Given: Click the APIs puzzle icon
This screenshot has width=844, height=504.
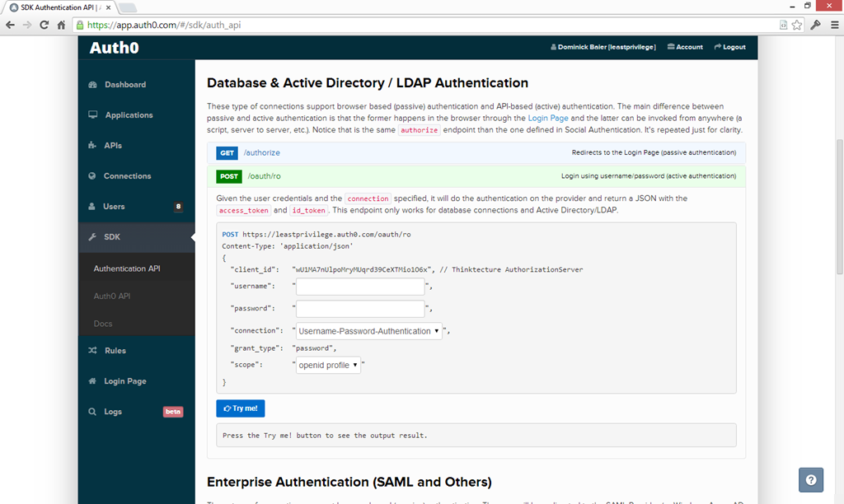Looking at the screenshot, I should (92, 146).
